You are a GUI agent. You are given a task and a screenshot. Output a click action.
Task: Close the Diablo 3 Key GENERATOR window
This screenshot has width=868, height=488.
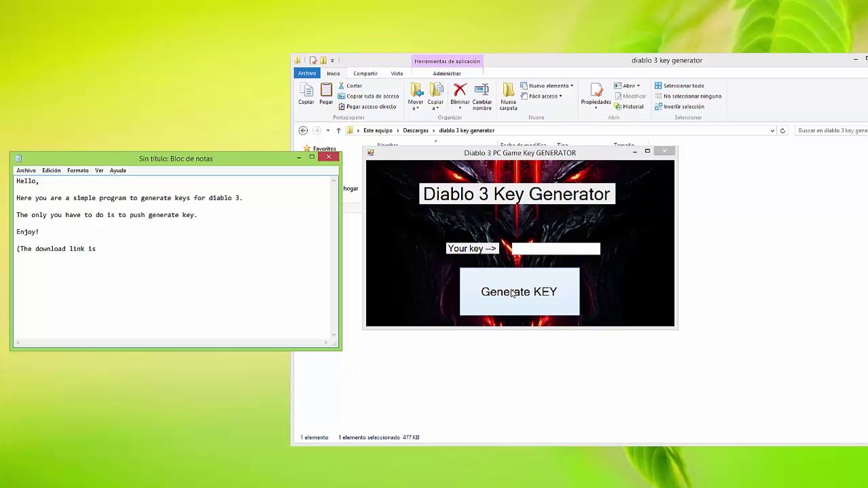665,151
